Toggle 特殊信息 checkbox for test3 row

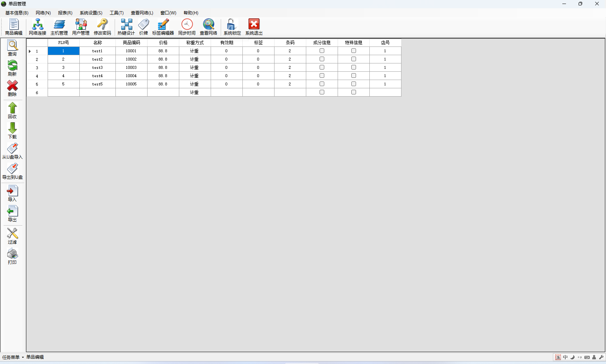tap(353, 67)
